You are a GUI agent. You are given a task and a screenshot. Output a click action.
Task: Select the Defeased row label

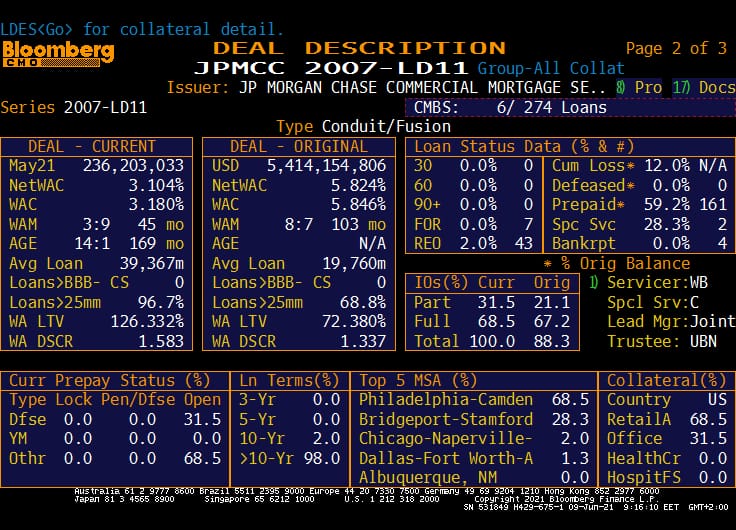point(593,185)
